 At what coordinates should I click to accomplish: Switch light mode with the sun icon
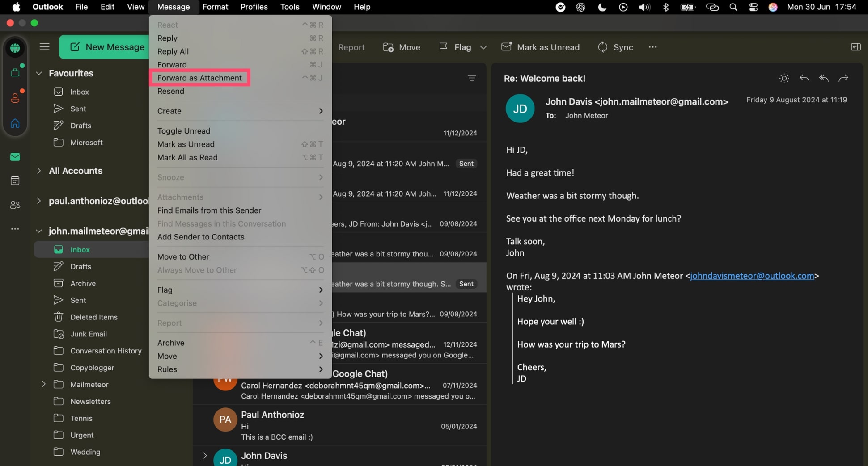784,78
